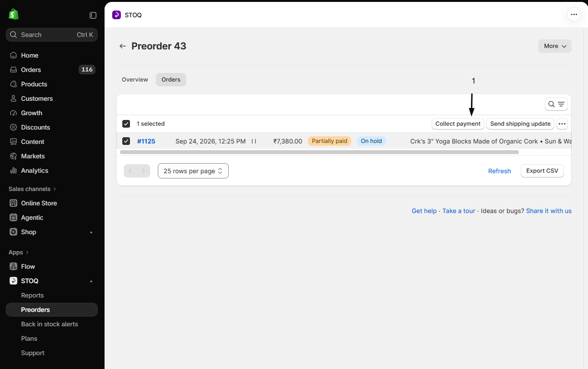588x369 pixels.
Task: Click the Content icon in the sidebar
Action: point(13,142)
